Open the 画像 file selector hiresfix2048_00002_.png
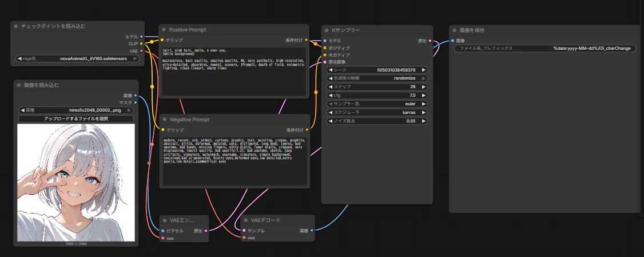Screen dimensions: 644x257 76,110
